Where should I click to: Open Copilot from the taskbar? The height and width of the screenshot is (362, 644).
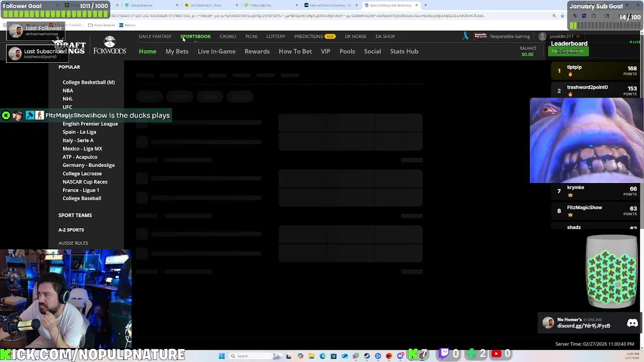point(300,356)
